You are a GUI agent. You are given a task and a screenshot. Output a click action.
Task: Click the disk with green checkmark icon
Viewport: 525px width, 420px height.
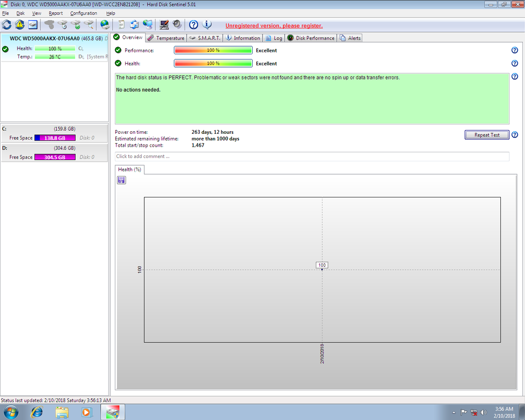[x=76, y=25]
